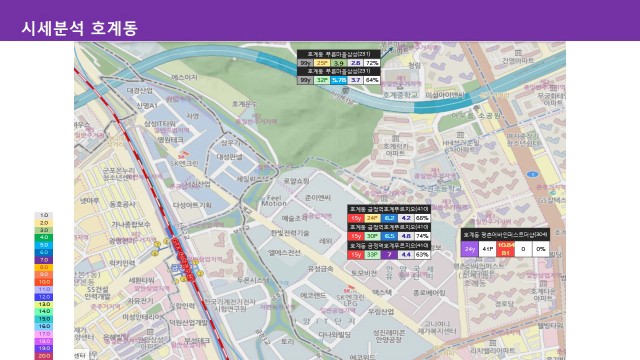Click the blue arrow beside the top price box
The image size is (640, 360).
pos(388,51)
